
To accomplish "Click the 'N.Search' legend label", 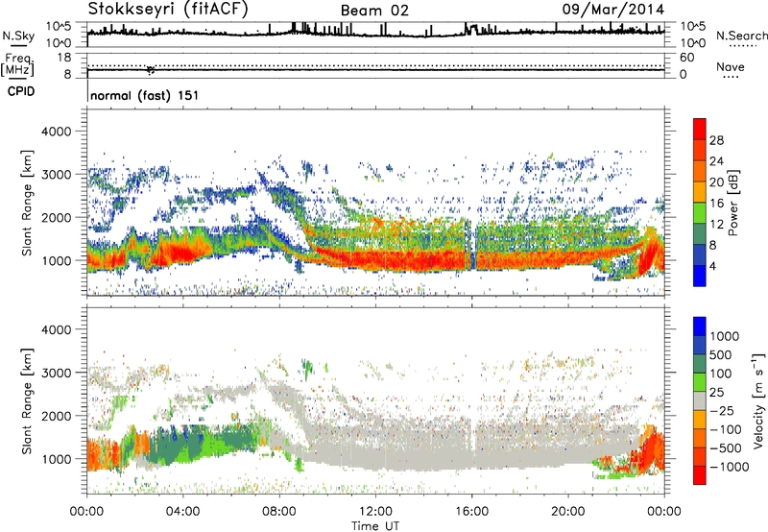I will point(741,36).
